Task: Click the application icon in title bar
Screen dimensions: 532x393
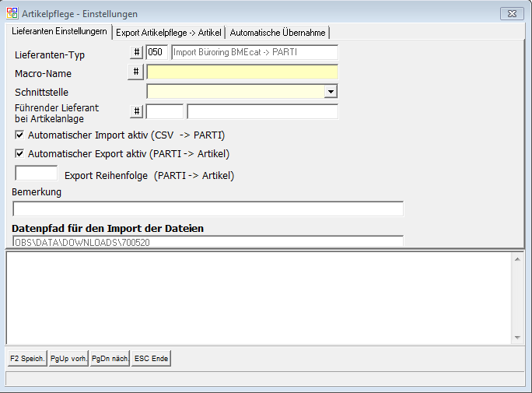Action: (12, 12)
